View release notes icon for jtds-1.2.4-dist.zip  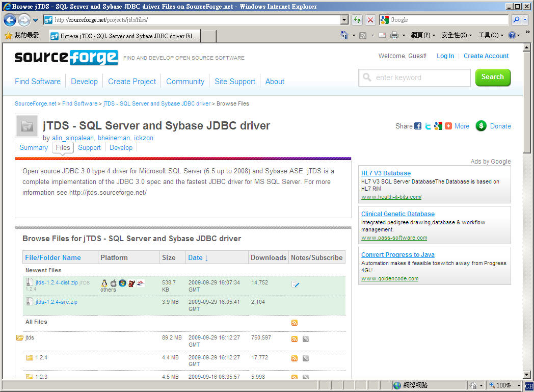295,284
